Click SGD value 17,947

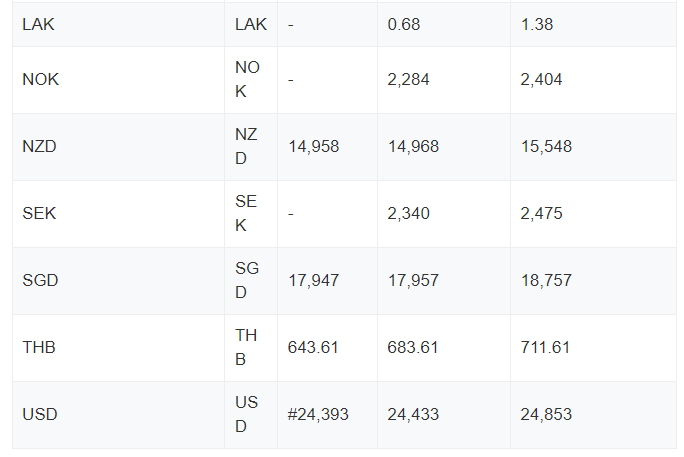(314, 280)
